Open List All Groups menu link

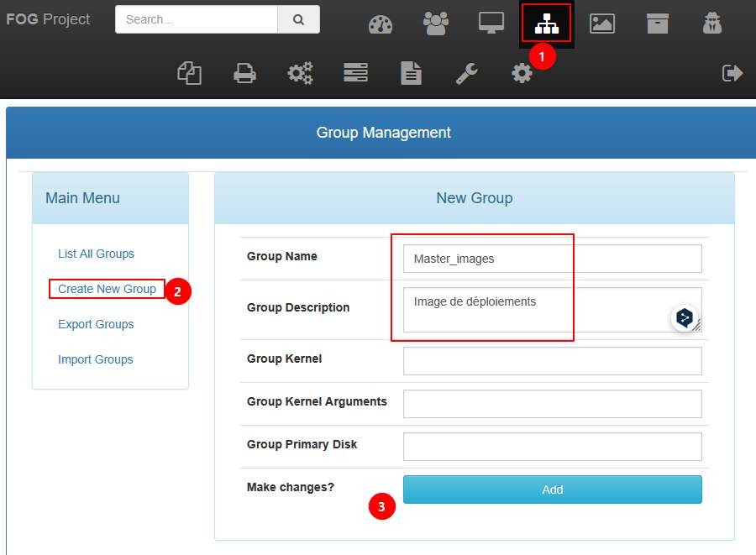tap(96, 254)
